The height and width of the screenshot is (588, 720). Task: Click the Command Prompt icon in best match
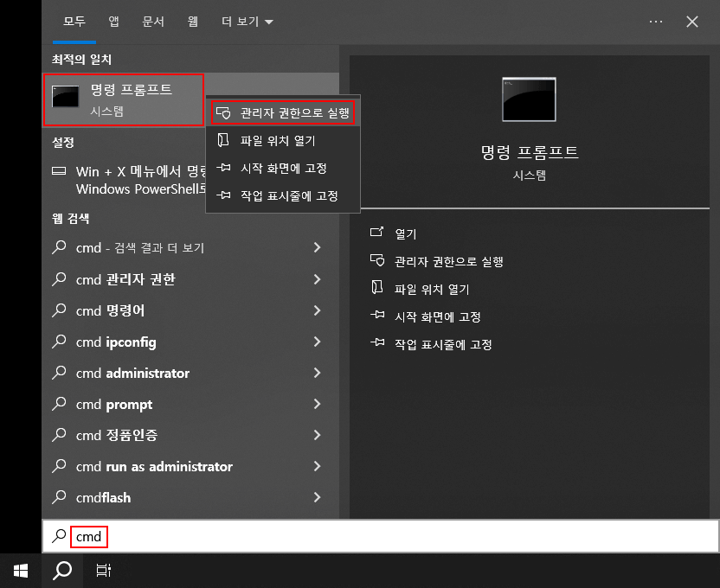pos(65,97)
